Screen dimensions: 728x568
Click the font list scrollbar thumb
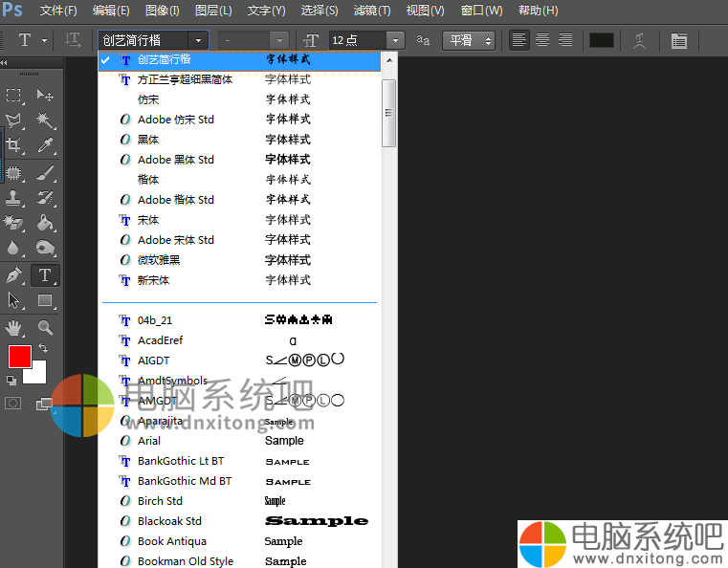coord(389,113)
